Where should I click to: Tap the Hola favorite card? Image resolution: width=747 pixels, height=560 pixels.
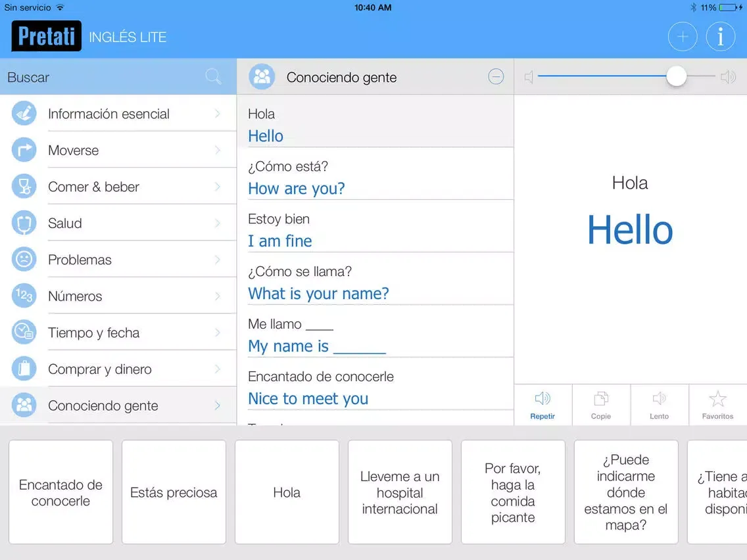point(287,492)
